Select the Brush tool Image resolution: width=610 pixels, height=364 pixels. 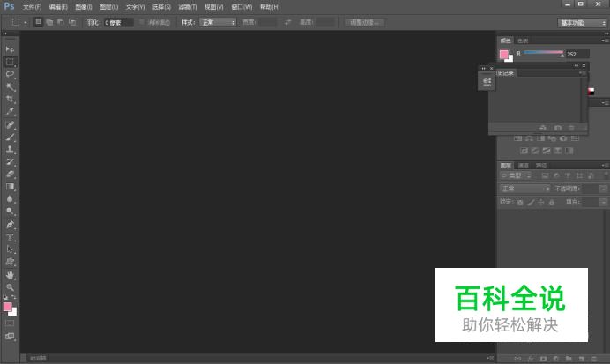[x=10, y=137]
